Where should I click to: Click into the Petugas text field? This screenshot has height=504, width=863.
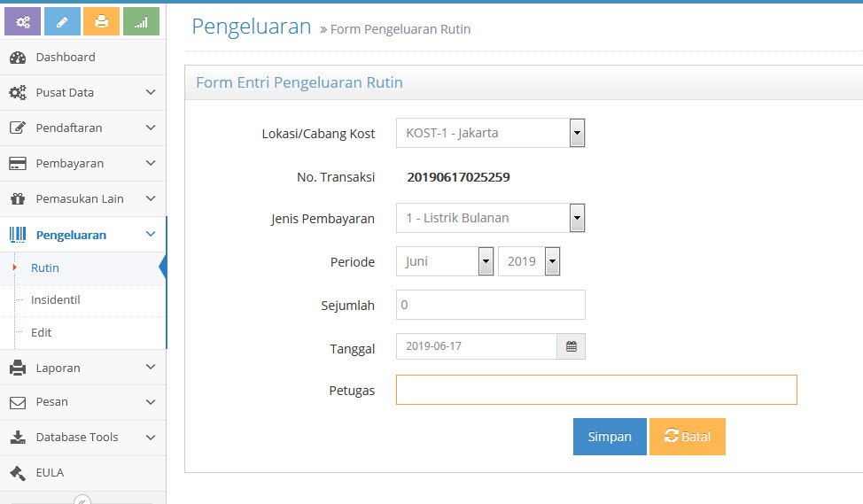point(596,390)
